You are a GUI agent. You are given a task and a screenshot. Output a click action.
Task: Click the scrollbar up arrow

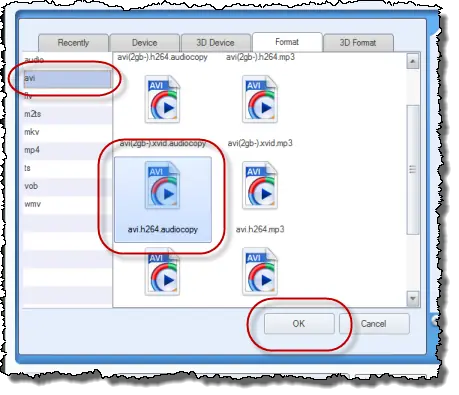point(413,61)
